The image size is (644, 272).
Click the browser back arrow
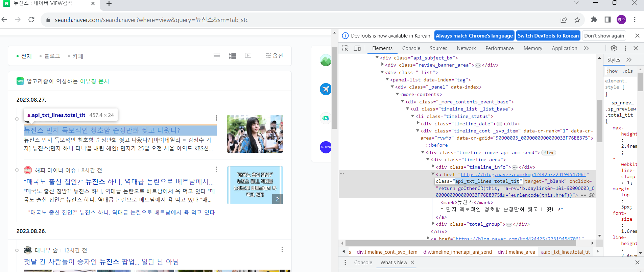coord(4,20)
